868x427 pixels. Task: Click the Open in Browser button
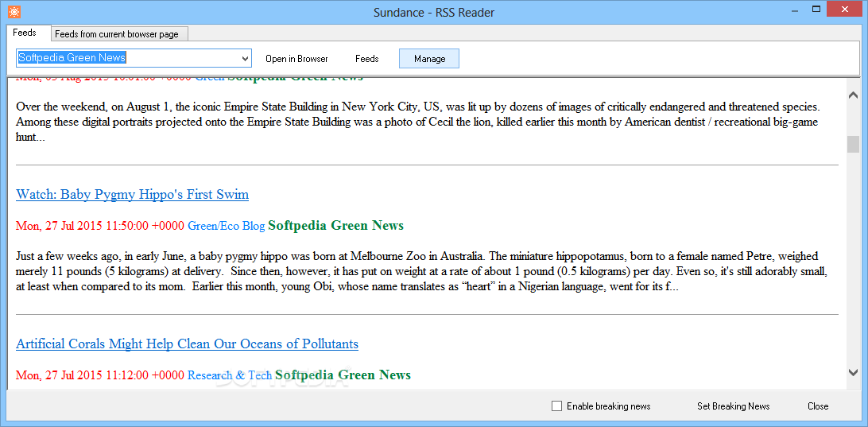296,59
